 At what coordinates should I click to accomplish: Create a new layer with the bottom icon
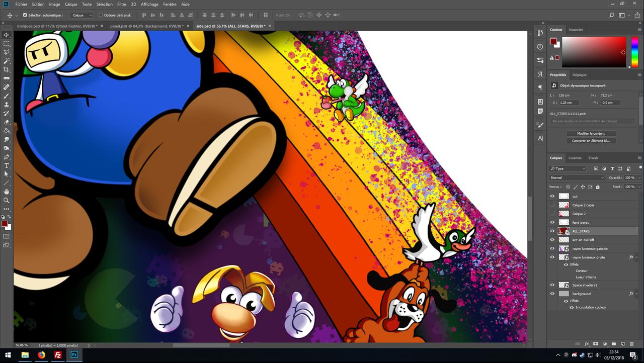click(623, 344)
